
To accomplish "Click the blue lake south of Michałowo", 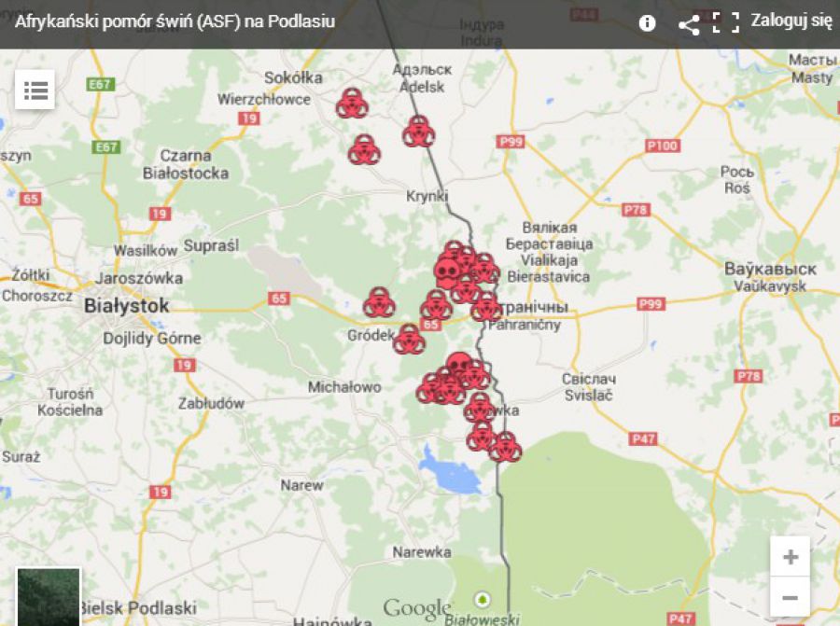I will (x=453, y=471).
